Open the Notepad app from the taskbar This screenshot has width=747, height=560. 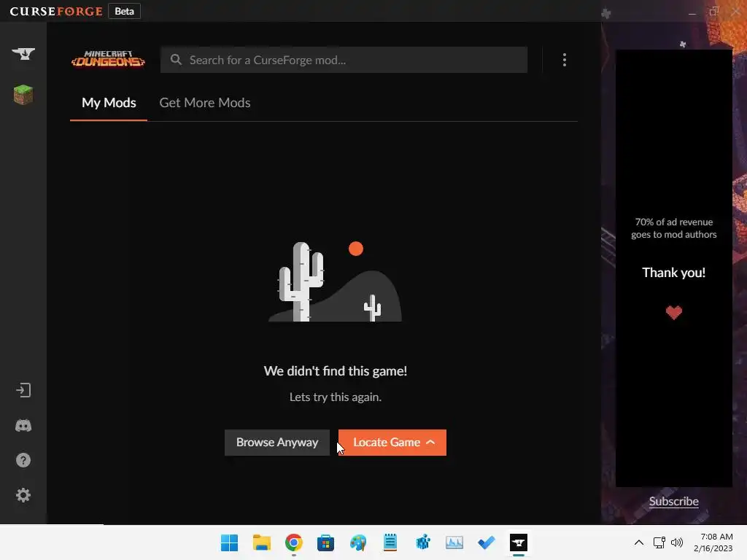390,542
